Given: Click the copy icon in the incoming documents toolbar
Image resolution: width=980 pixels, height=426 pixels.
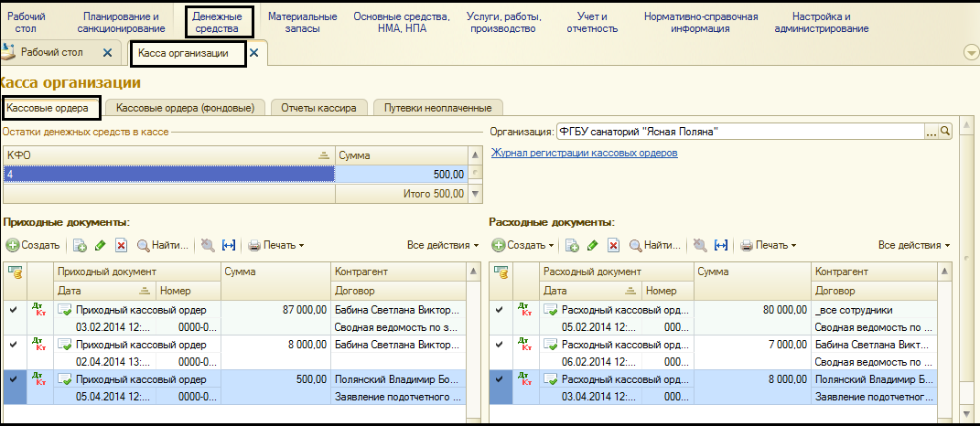Looking at the screenshot, I should [80, 245].
